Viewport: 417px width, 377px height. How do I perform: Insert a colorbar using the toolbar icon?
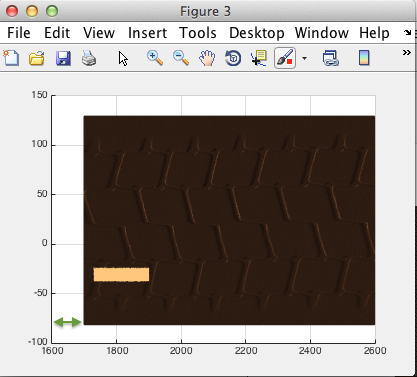tap(364, 58)
